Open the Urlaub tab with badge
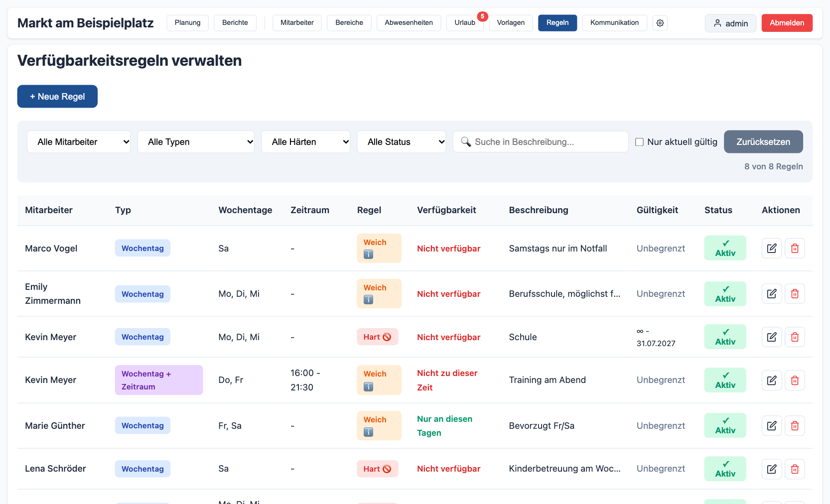830x504 pixels. pyautogui.click(x=465, y=23)
